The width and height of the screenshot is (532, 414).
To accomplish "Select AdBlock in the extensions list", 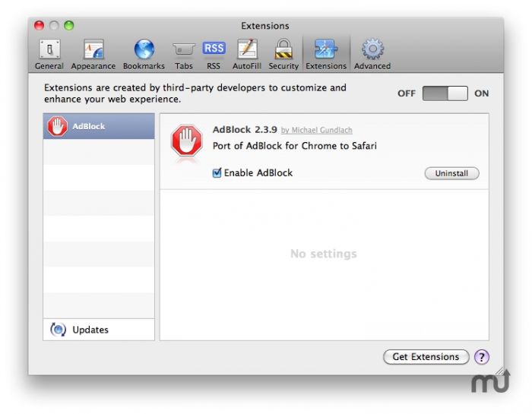I will pyautogui.click(x=99, y=126).
